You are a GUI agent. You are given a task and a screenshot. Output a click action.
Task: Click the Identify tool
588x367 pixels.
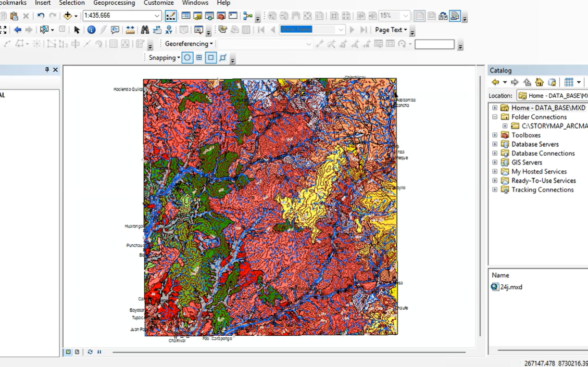click(x=92, y=30)
